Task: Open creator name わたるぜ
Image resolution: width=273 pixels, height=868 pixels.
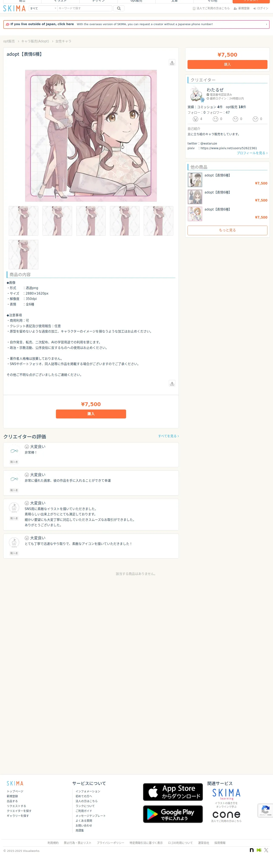Action: coord(215,90)
